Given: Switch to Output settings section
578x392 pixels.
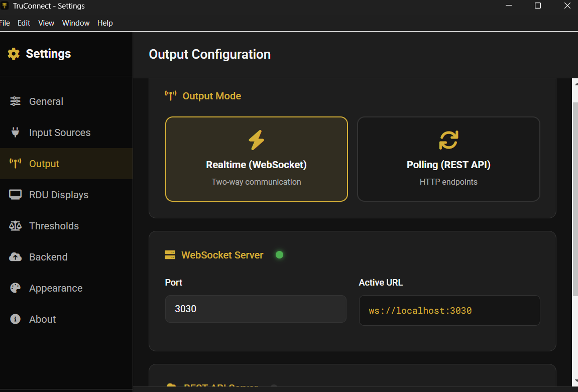Looking at the screenshot, I should tap(66, 164).
